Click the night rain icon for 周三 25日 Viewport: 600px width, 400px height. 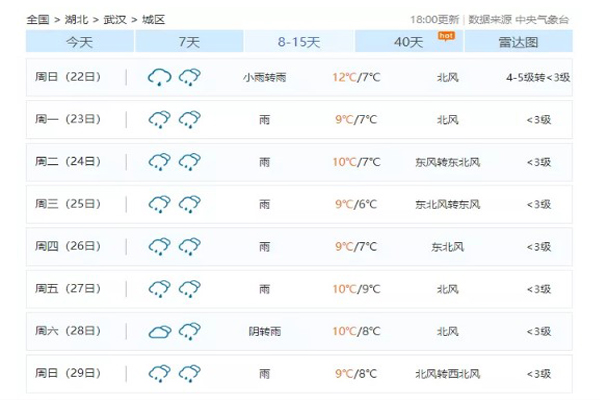coord(190,204)
